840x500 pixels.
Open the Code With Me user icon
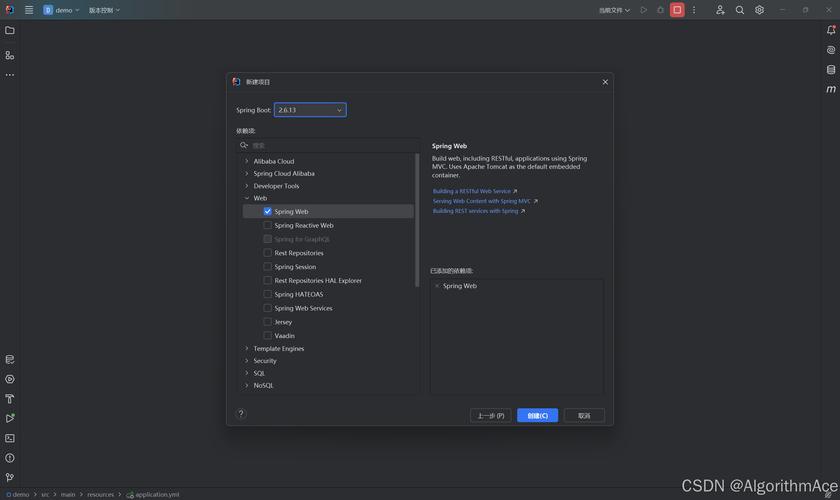720,10
